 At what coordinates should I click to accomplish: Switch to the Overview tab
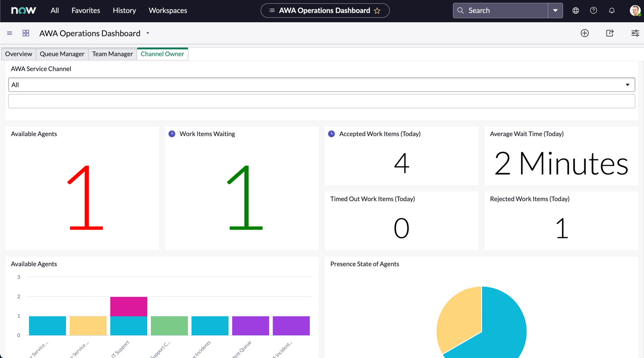[x=19, y=54]
